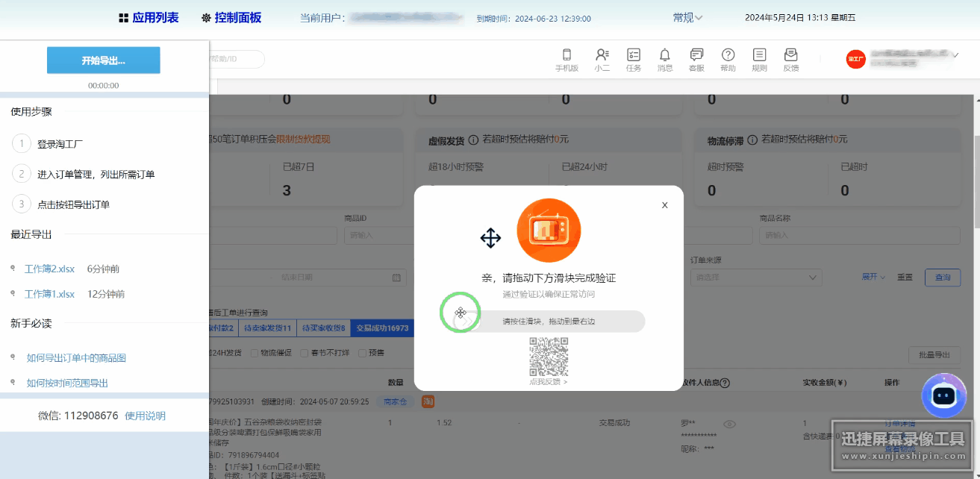Image resolution: width=980 pixels, height=479 pixels.
Task: Click the orange TV logo in the dialog
Action: pos(549,231)
